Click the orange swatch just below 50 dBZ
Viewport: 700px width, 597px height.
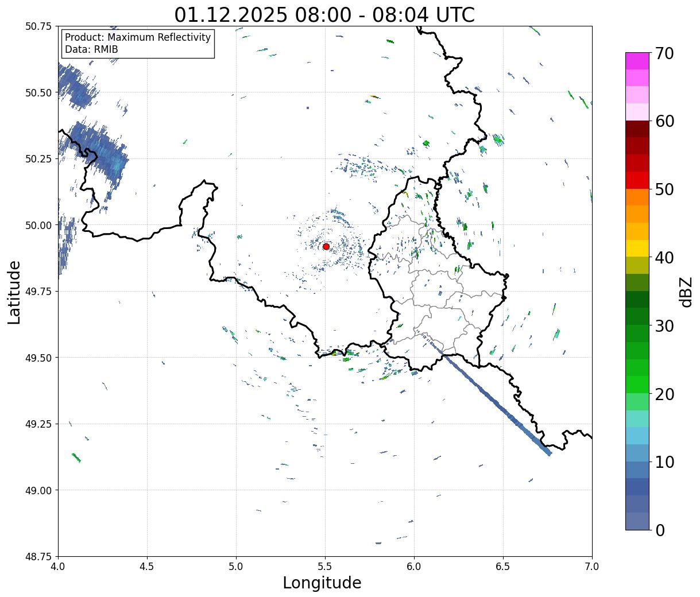click(637, 197)
